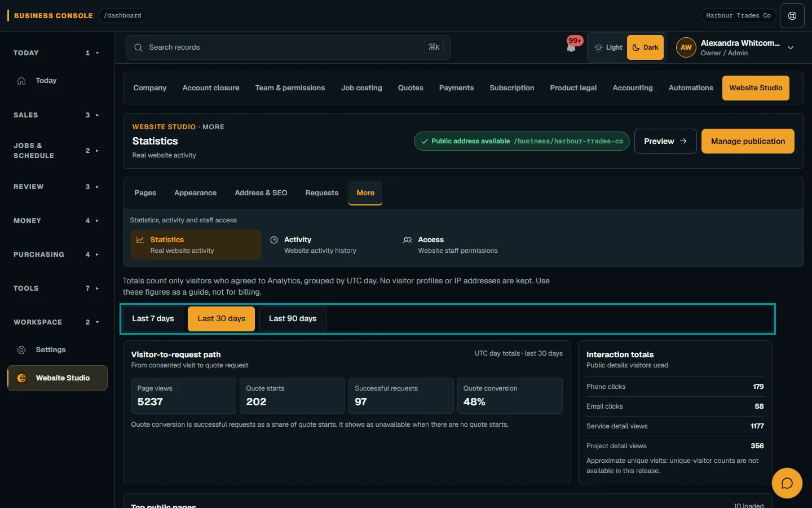Click the Access people icon

pyautogui.click(x=408, y=240)
